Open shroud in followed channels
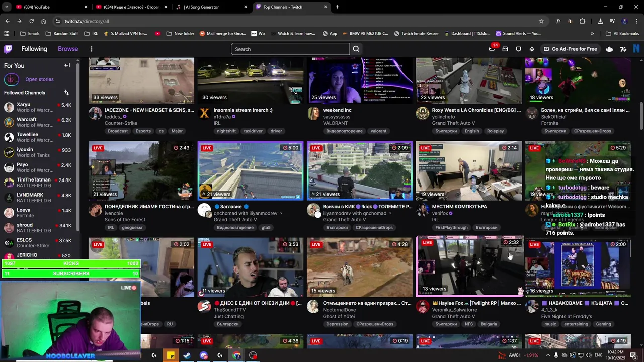Viewport: 644px width, 362px height. tap(38, 228)
